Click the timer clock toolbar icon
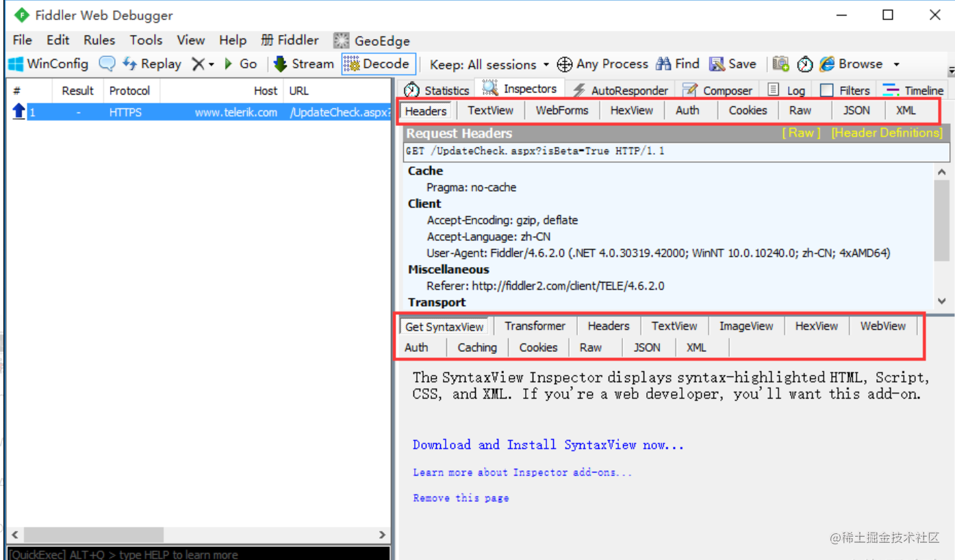Screen dimensions: 955x560 (x=805, y=64)
